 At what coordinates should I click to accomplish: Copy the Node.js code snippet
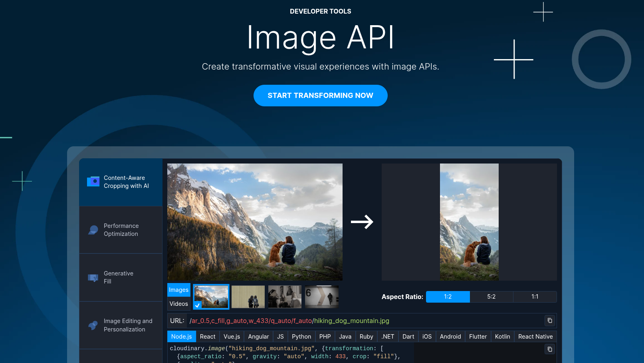pos(550,349)
